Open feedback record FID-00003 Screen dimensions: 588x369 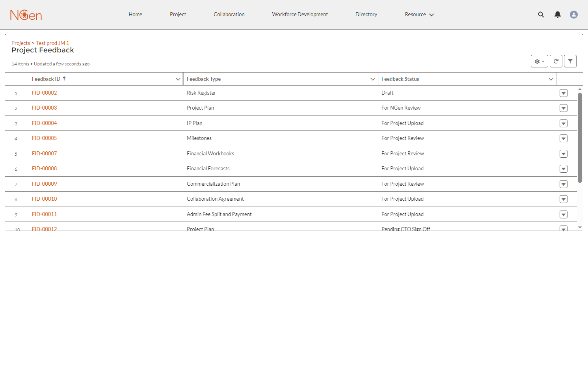pyautogui.click(x=44, y=108)
